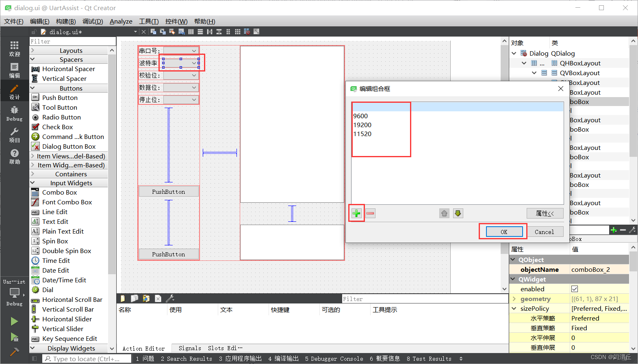Apply Lay Out Horizontally from toolbar
Screen dimensions: 638x364
pos(191,32)
